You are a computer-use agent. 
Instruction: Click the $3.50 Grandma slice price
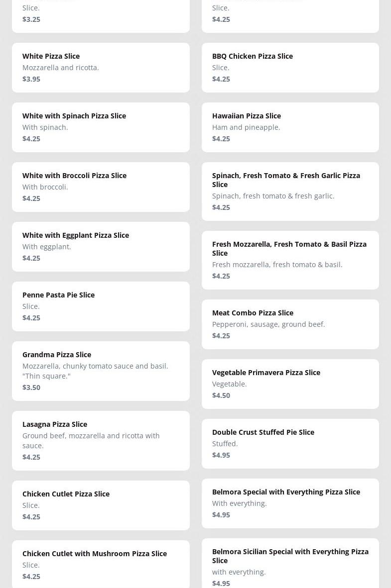tap(31, 387)
